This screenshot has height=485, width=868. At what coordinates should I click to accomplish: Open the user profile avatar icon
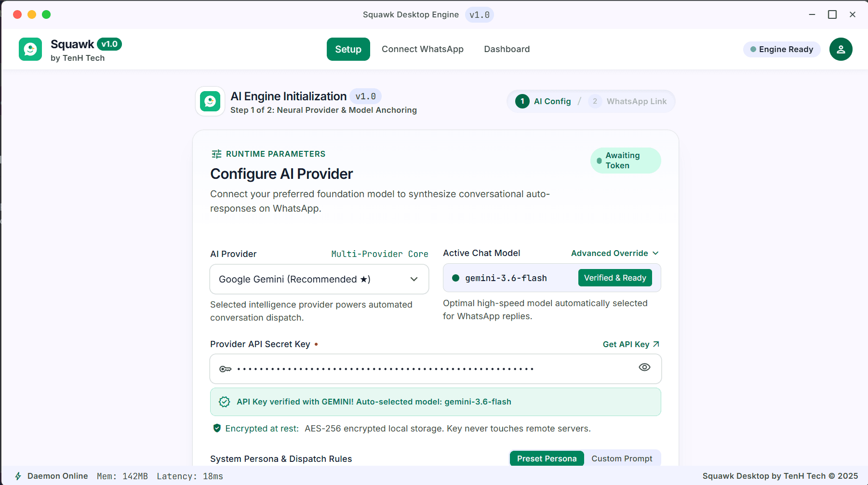[841, 49]
